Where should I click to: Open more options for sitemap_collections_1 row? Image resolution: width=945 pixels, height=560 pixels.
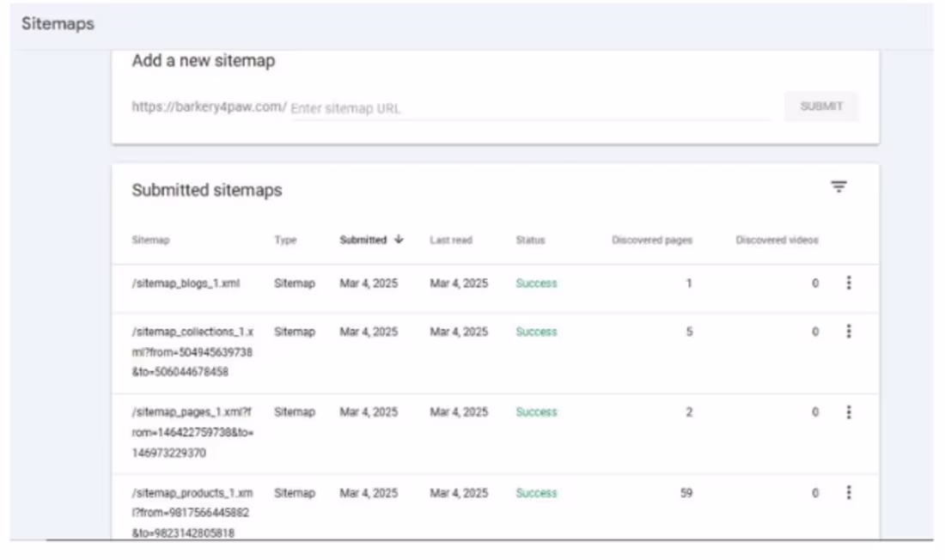pos(849,331)
